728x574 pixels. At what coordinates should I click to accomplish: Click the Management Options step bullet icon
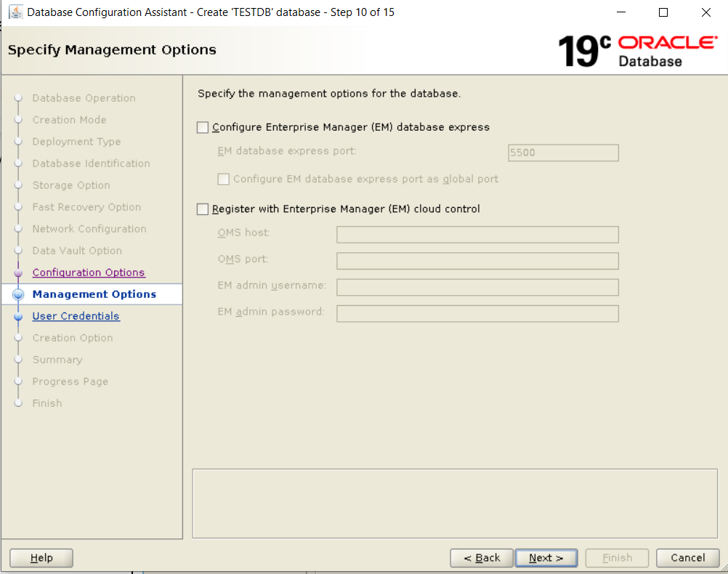tap(18, 294)
